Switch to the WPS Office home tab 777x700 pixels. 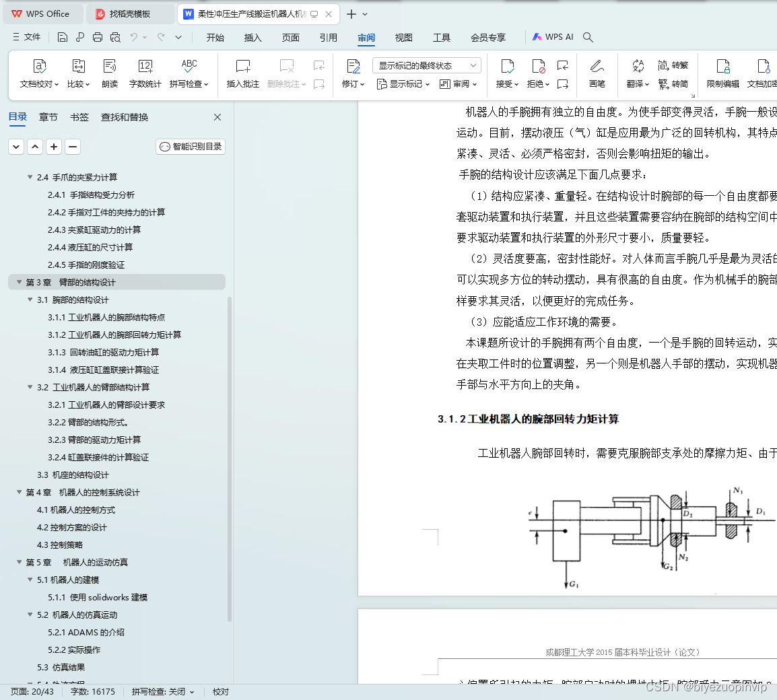coord(42,14)
